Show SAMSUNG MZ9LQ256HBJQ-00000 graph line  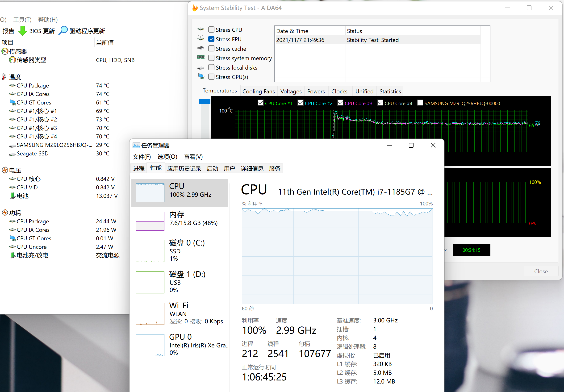click(x=420, y=103)
